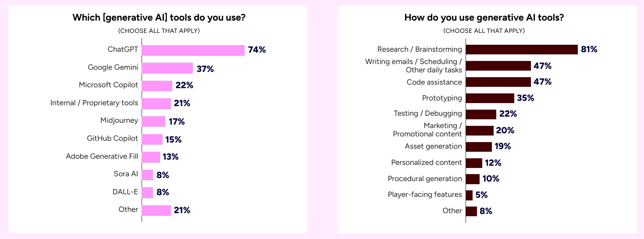644x239 pixels.
Task: Click the GitHub Copilot 15% bar
Action: coord(152,139)
